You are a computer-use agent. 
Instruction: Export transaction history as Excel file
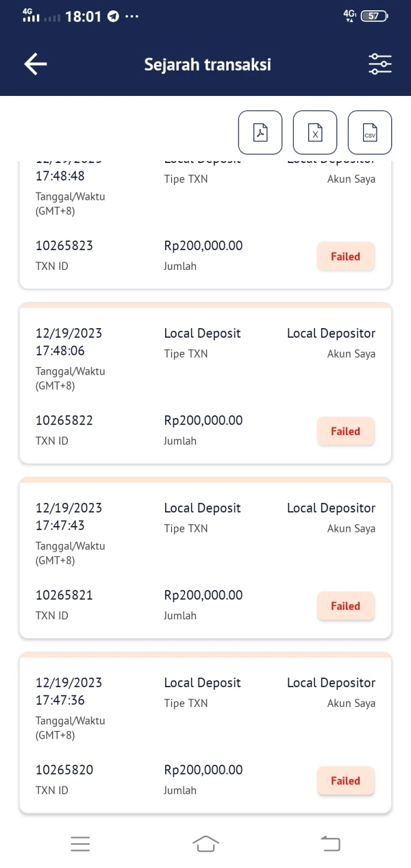(315, 132)
